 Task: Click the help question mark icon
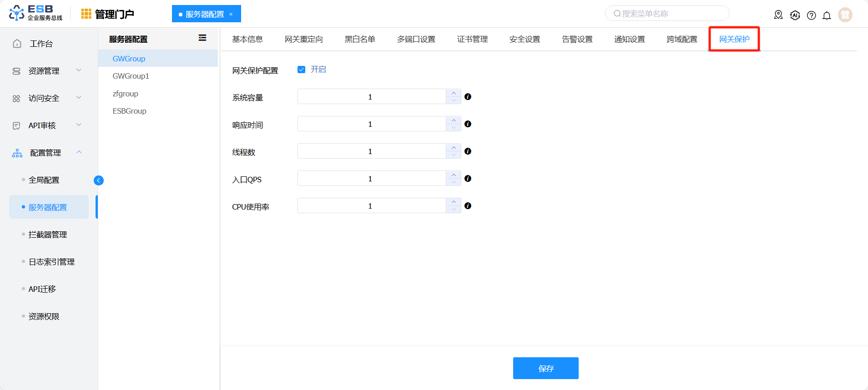tap(811, 15)
